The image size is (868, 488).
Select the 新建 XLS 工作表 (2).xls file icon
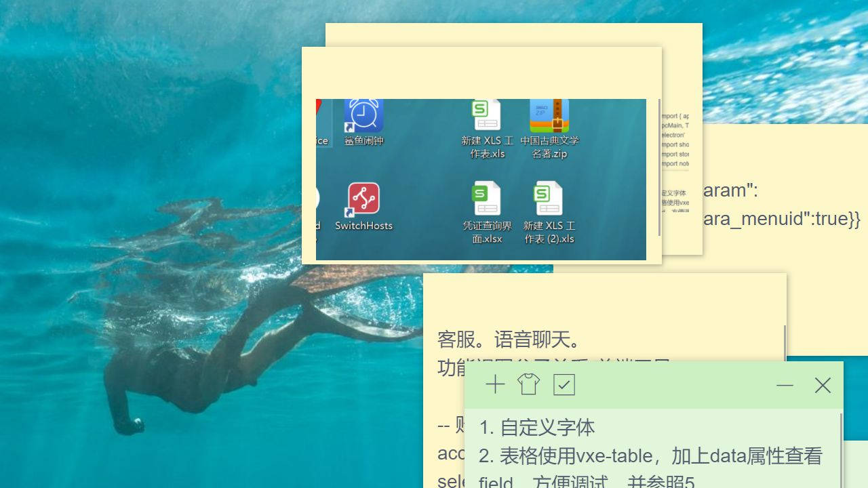click(x=549, y=201)
